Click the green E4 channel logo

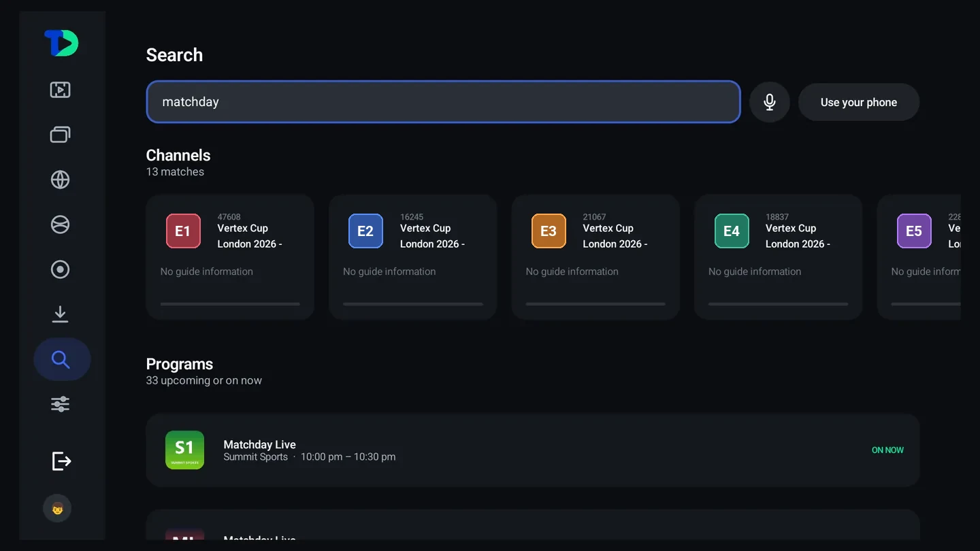coord(732,231)
